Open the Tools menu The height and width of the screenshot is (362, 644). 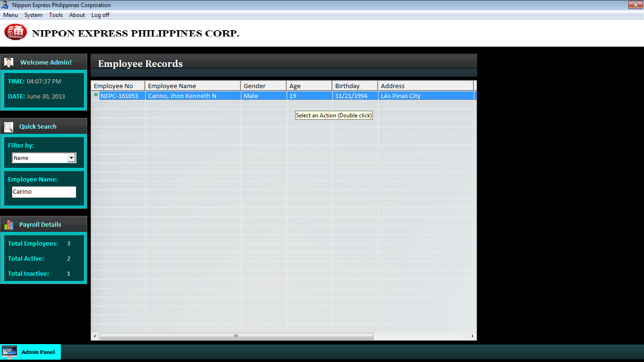pos(56,15)
